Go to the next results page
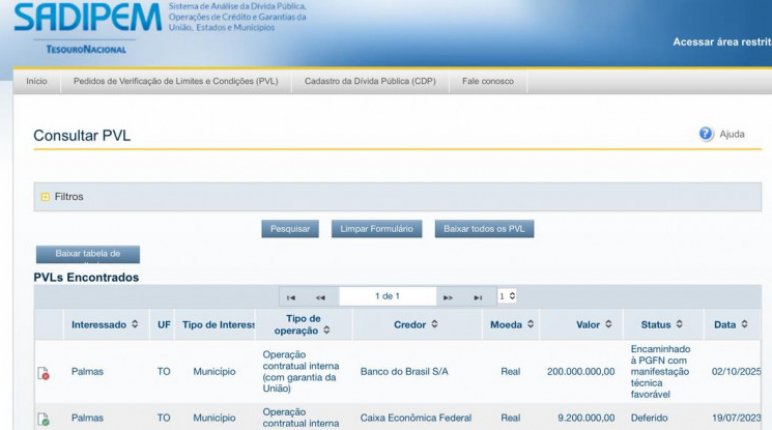 coord(448,297)
